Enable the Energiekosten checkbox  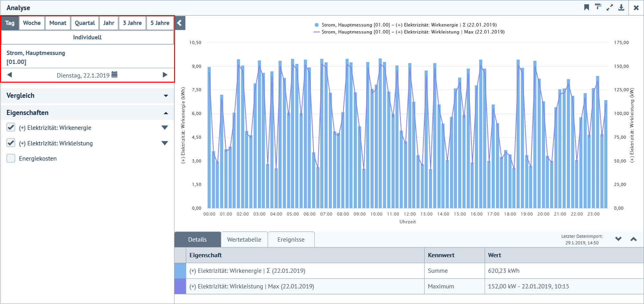coord(11,158)
